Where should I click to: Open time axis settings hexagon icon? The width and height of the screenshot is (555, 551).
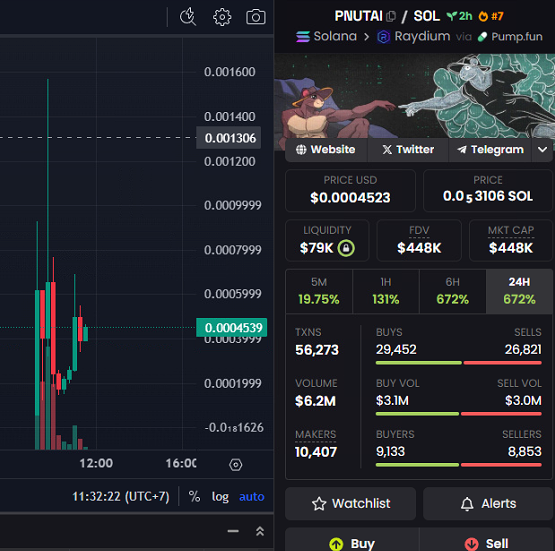235,464
